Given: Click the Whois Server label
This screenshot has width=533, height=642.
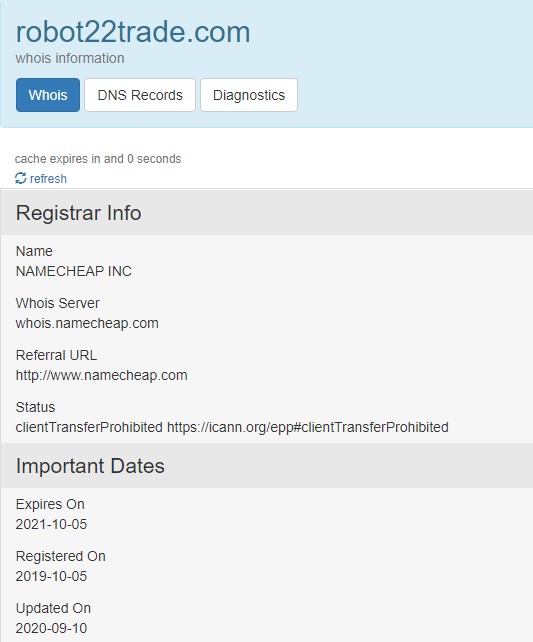Looking at the screenshot, I should pyautogui.click(x=57, y=303).
